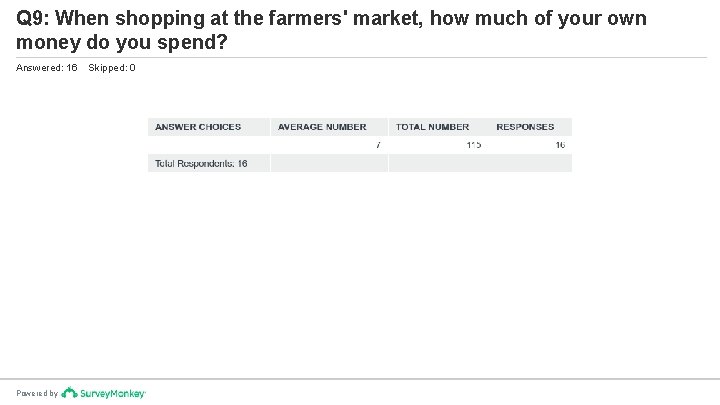Click the Q9 question title text
Screen dimensions: 720x405
point(330,19)
